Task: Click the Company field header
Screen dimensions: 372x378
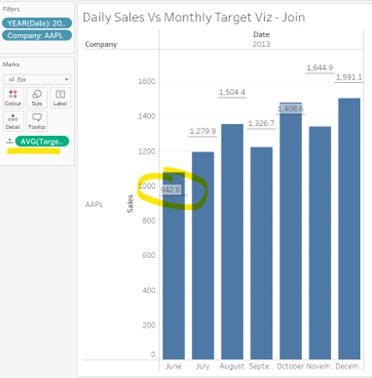Action: [x=101, y=44]
